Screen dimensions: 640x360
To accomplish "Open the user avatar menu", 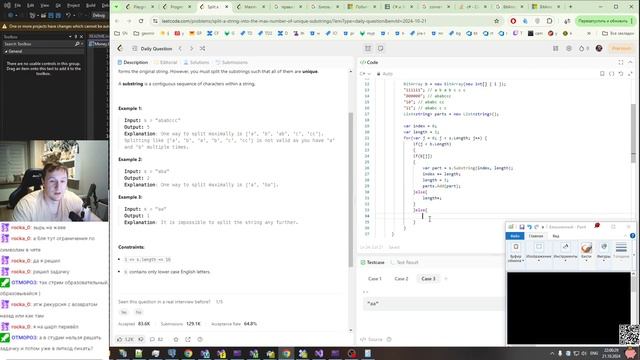I will point(599,49).
